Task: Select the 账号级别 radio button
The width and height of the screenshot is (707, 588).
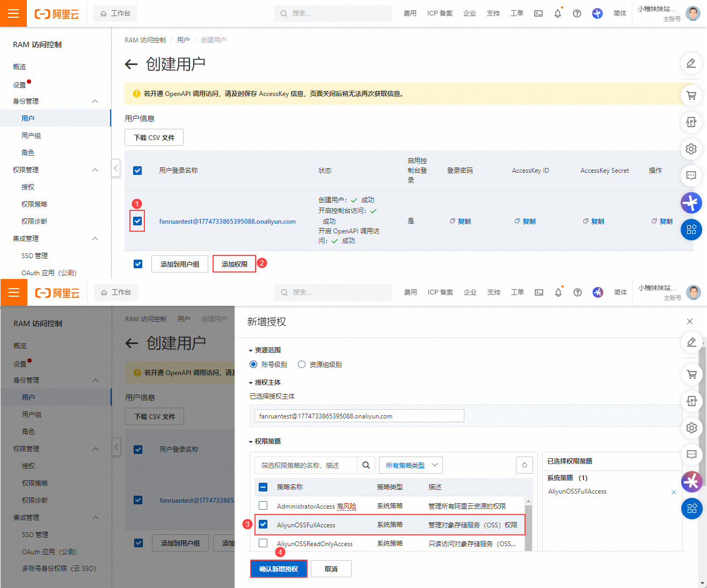Action: (x=253, y=364)
